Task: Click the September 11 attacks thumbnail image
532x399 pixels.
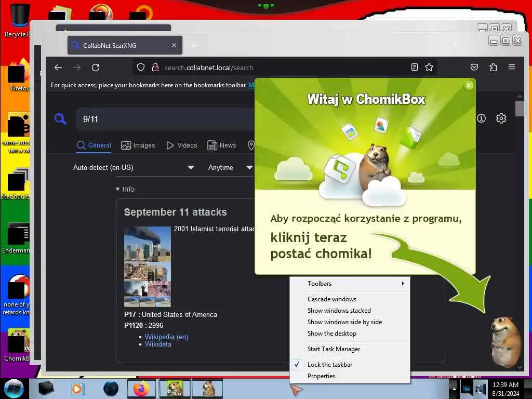Action: coord(147,267)
